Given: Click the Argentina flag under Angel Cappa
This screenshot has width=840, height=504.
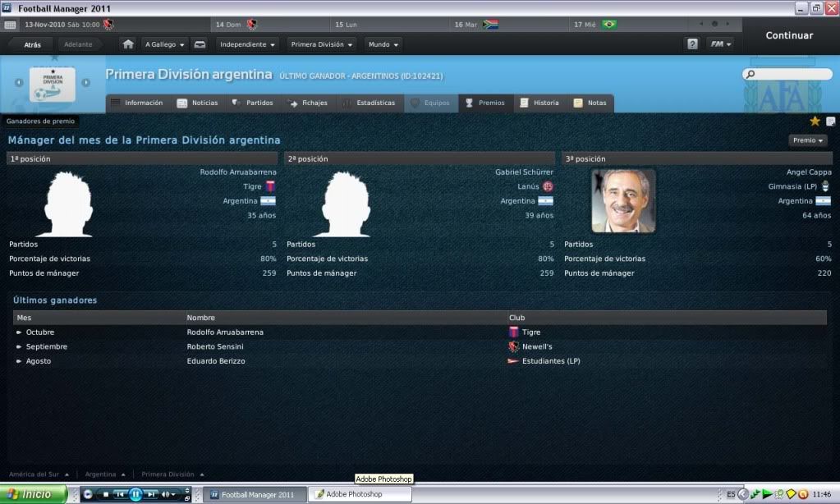Looking at the screenshot, I should [823, 201].
